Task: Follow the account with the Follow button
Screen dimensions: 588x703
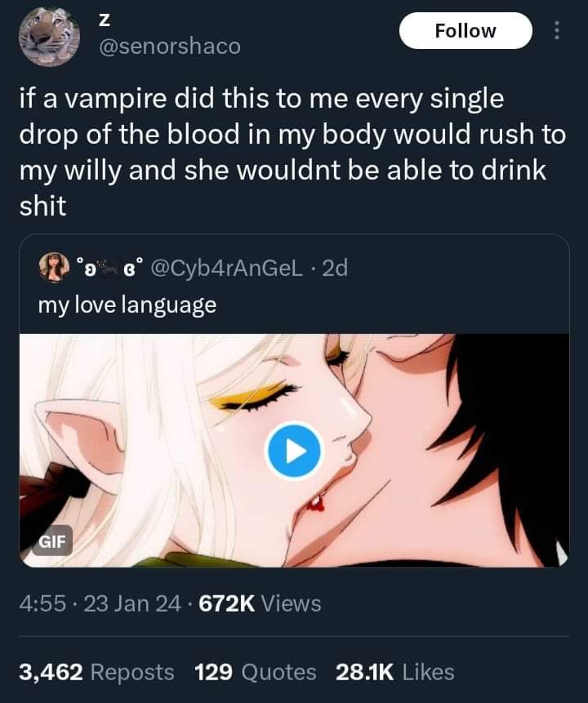Action: 465,31
